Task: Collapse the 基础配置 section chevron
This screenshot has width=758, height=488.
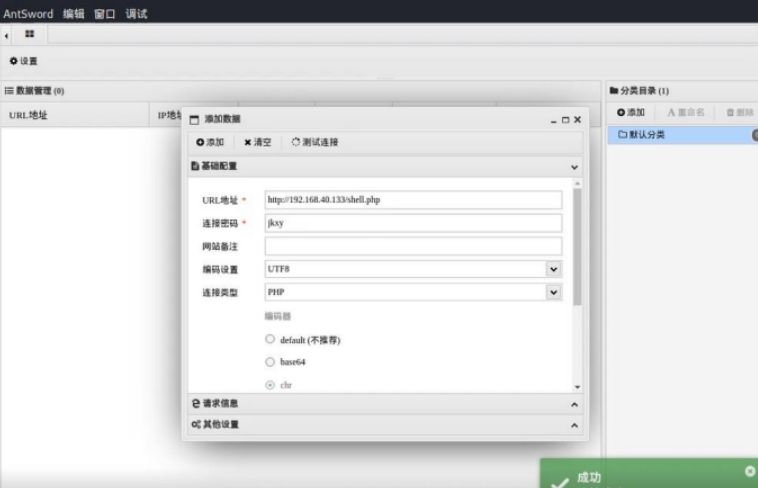Action: coord(574,167)
